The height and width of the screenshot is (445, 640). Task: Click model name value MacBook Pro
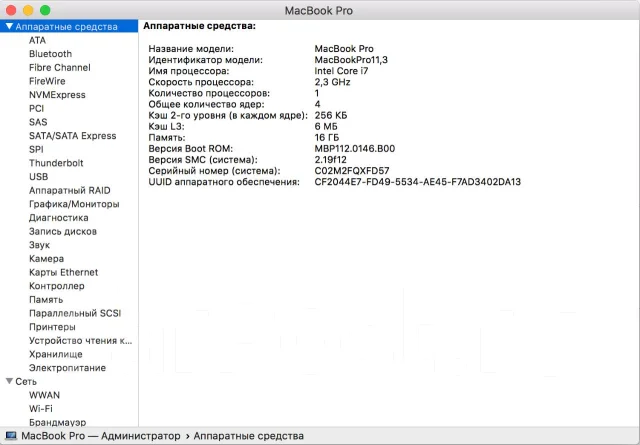coord(344,49)
